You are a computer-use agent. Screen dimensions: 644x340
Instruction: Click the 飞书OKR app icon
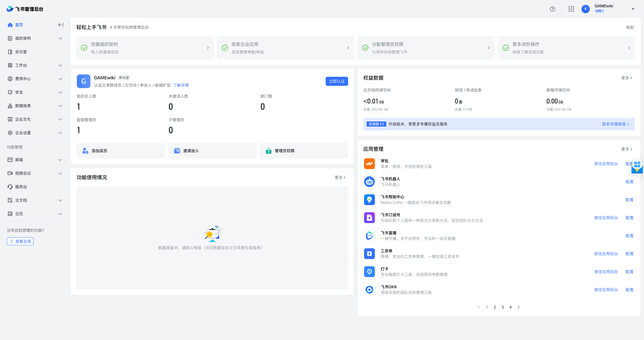369,290
